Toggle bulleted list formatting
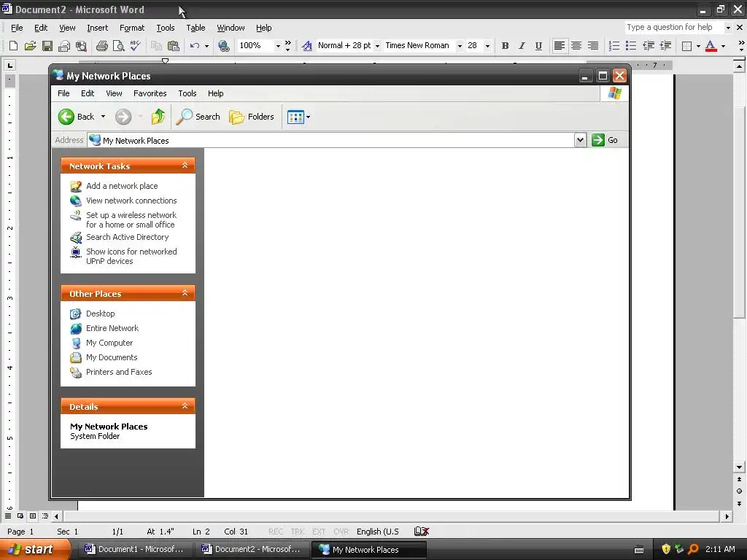 [x=631, y=46]
